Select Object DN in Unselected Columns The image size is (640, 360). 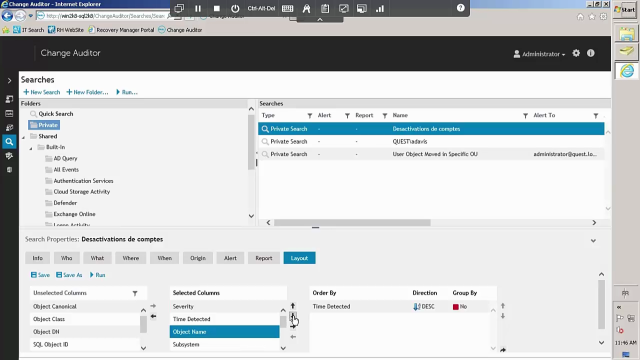[x=84, y=332]
